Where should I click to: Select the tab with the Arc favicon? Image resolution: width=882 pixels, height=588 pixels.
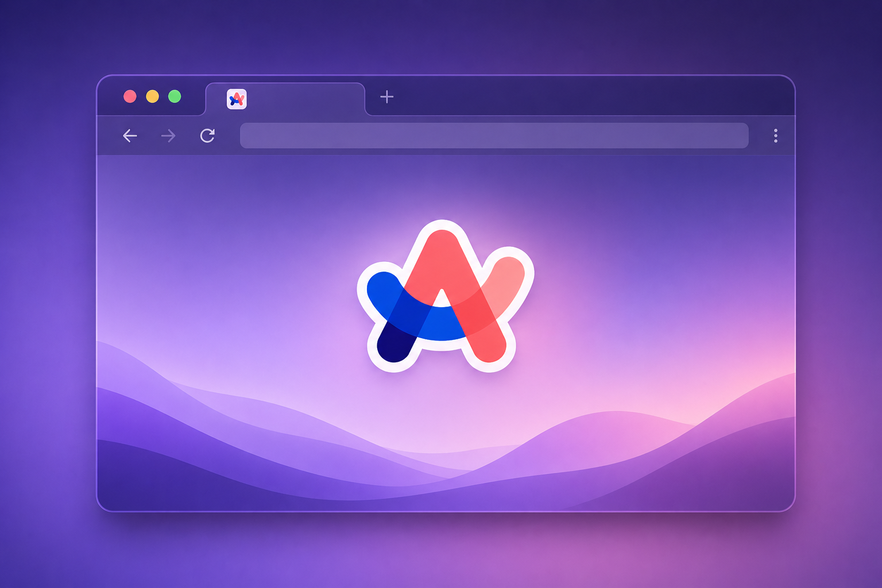click(285, 99)
